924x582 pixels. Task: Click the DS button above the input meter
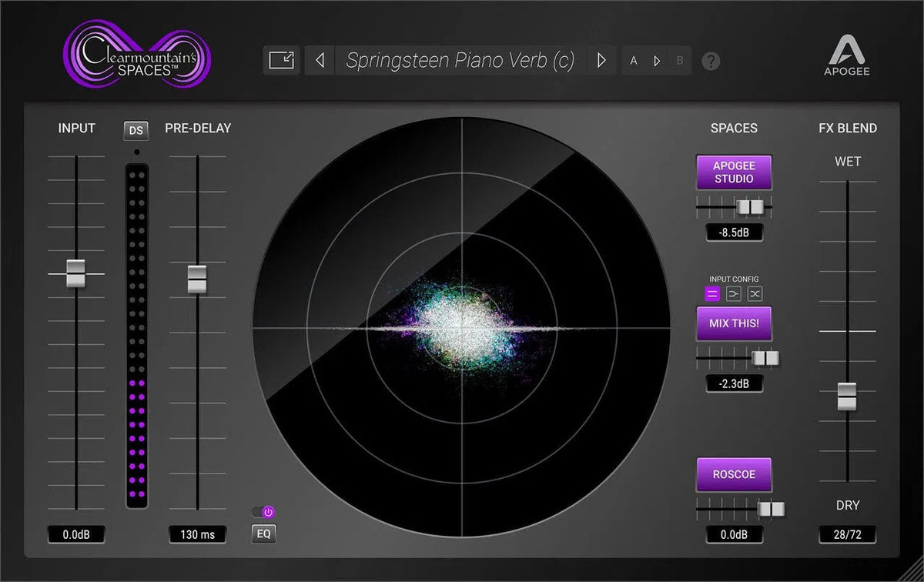[x=136, y=130]
